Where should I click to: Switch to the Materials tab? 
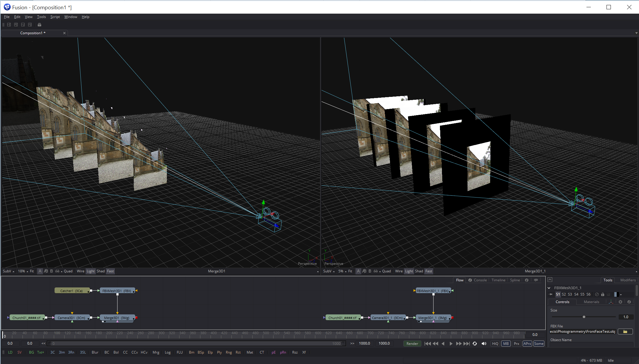click(x=591, y=302)
